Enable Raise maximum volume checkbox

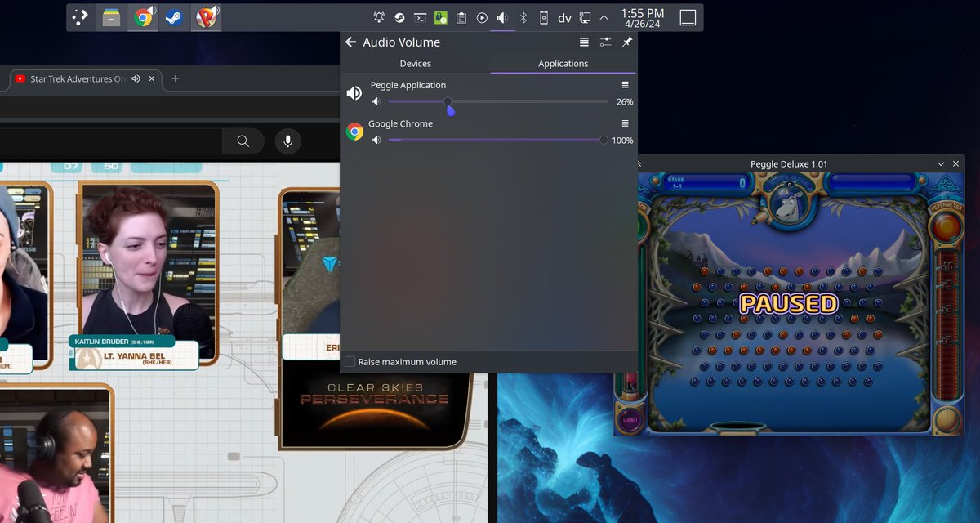(350, 362)
